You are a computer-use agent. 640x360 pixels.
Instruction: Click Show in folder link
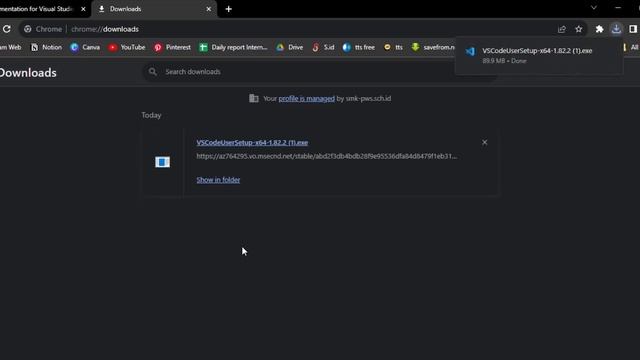pyautogui.click(x=218, y=180)
